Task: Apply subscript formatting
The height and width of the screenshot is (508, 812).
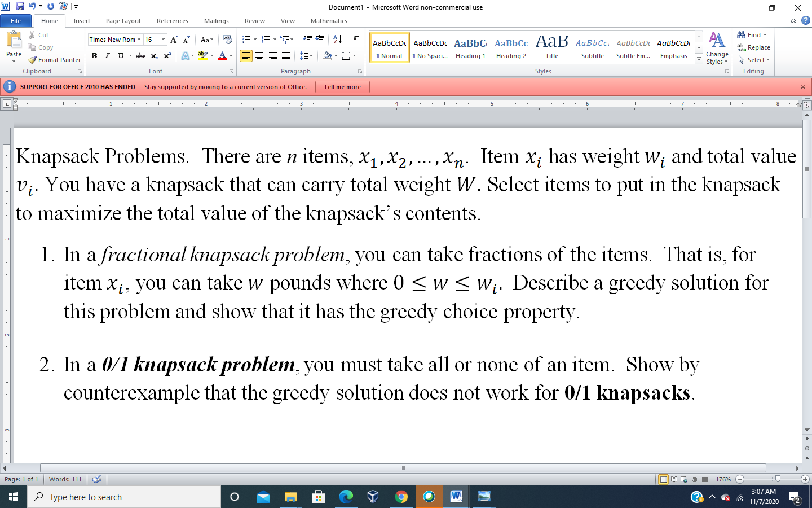Action: [x=155, y=56]
